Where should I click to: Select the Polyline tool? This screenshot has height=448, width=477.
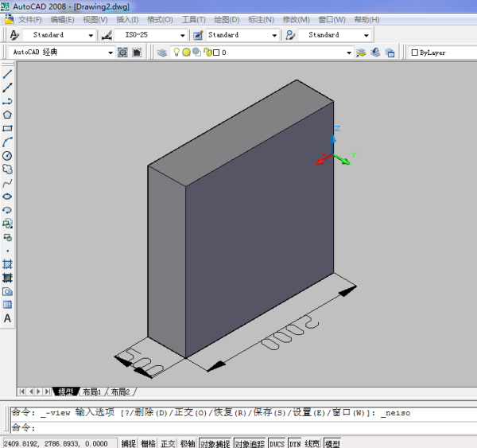coord(7,101)
